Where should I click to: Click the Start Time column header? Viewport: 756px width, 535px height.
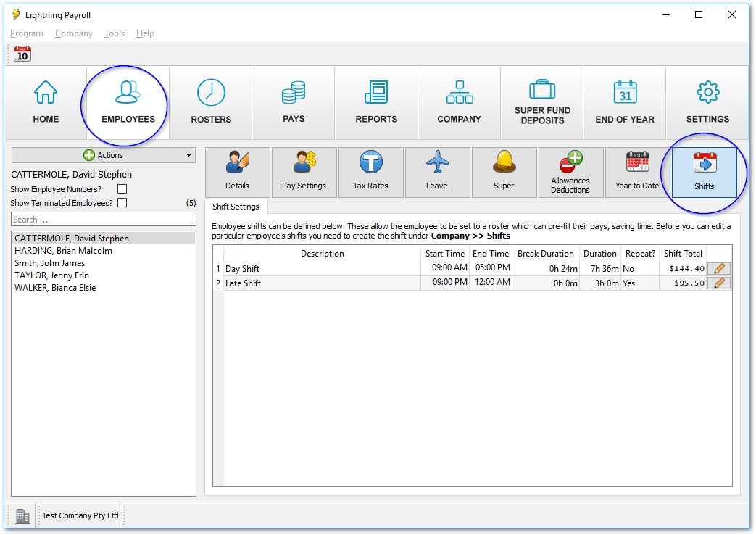(444, 254)
